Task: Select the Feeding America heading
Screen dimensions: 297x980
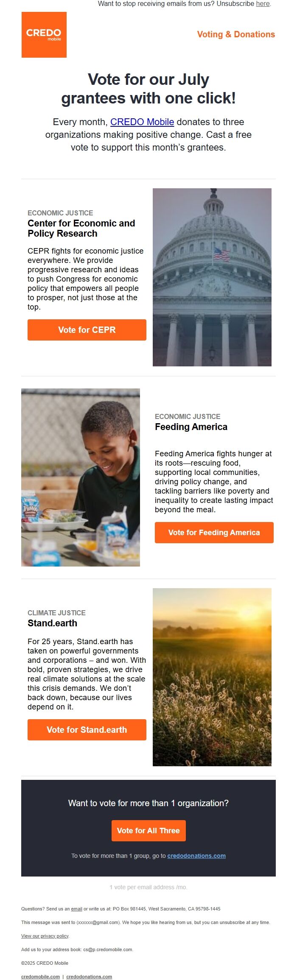Action: [191, 427]
